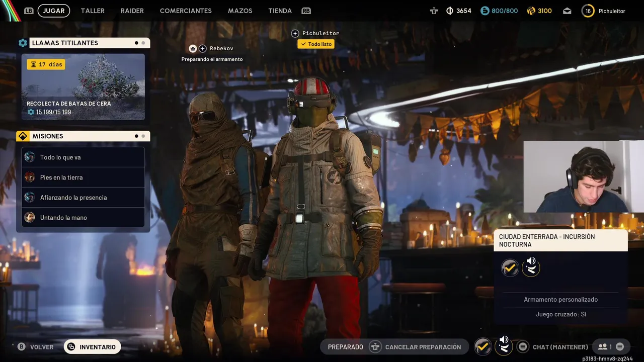644x362 pixels.
Task: Toggle the ready checkmark in the map panel
Action: coord(510,267)
